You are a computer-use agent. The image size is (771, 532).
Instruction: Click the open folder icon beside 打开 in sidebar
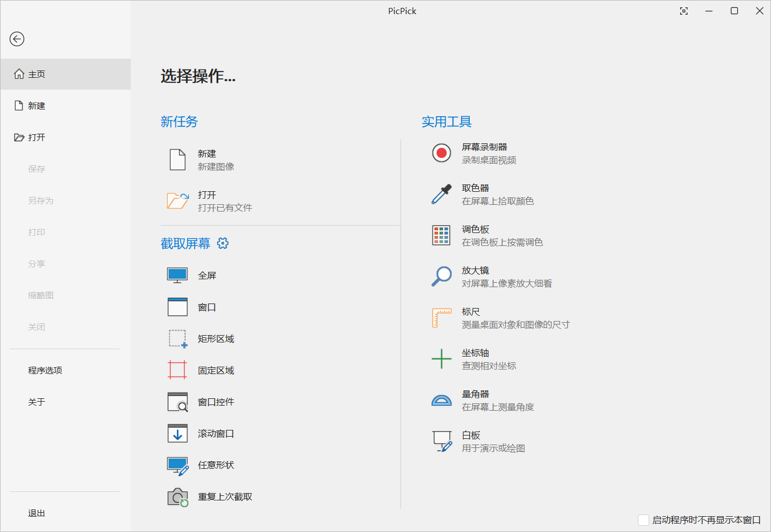coord(19,137)
